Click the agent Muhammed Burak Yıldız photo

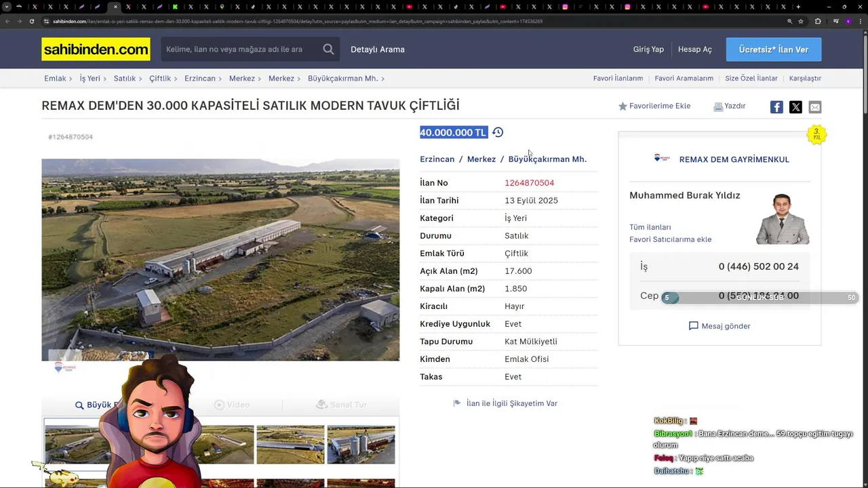point(783,219)
